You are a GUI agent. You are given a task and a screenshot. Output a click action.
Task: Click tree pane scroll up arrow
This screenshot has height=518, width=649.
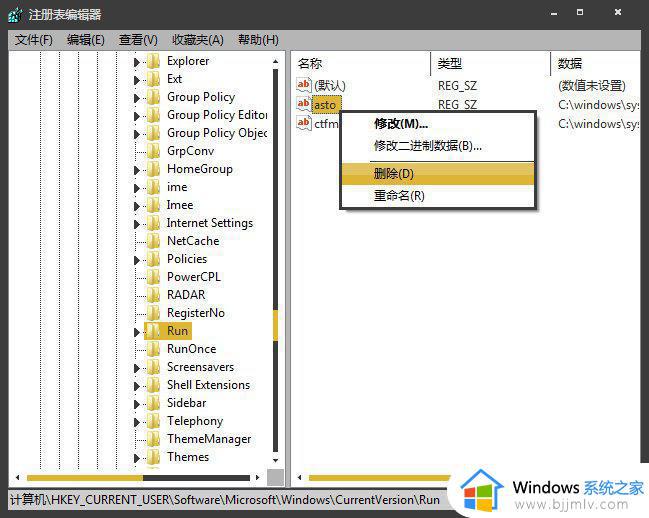[x=276, y=61]
